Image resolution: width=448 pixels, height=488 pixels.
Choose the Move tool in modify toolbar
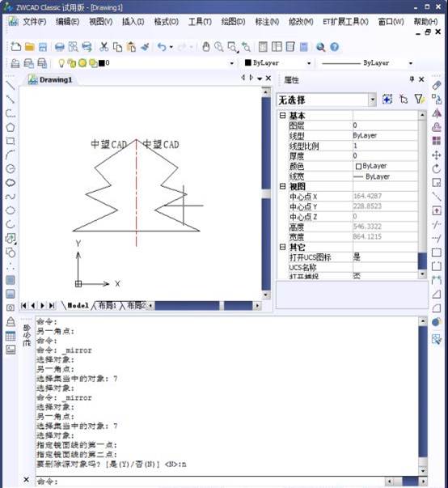[437, 155]
